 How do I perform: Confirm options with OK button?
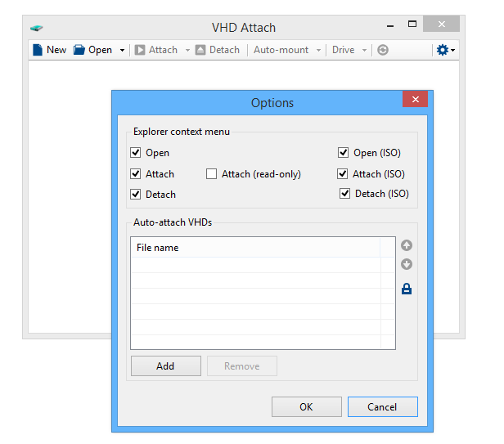(x=306, y=406)
